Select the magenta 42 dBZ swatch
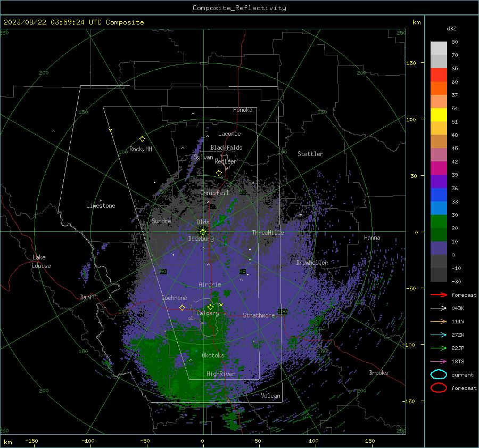This screenshot has height=448, width=479. [x=439, y=168]
